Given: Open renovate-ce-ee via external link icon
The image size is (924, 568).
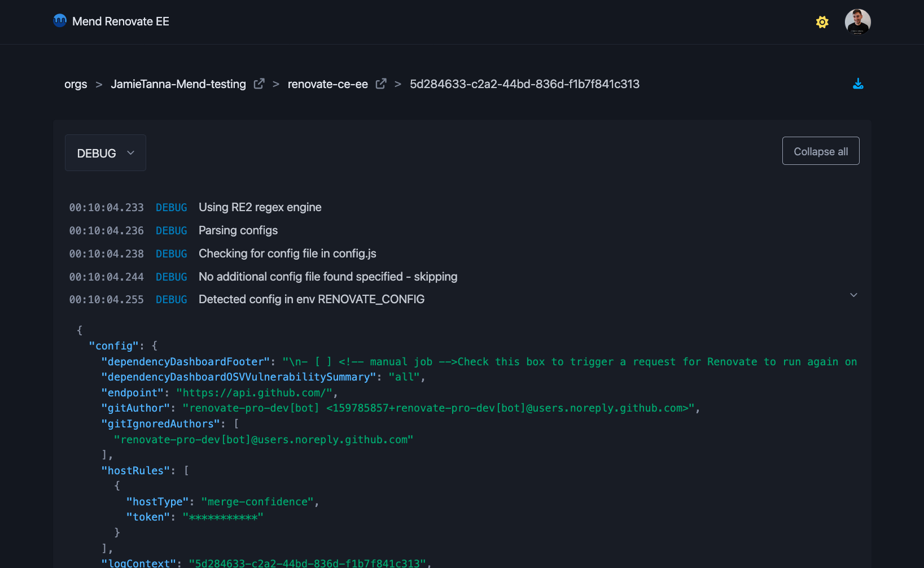Looking at the screenshot, I should tap(381, 83).
